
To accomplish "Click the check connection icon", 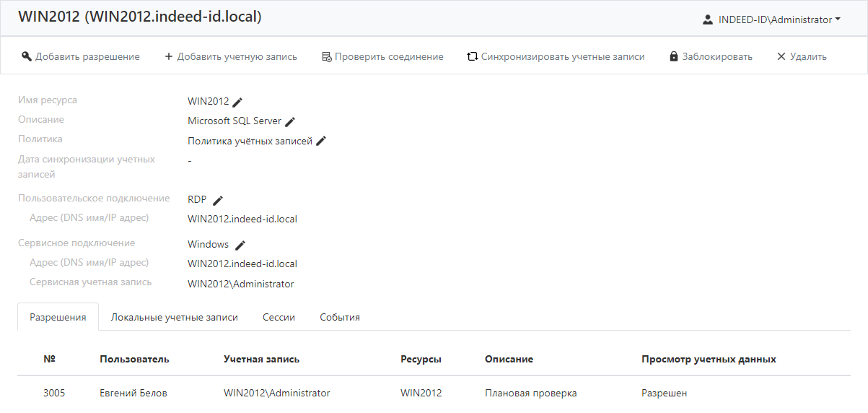I will coord(326,56).
